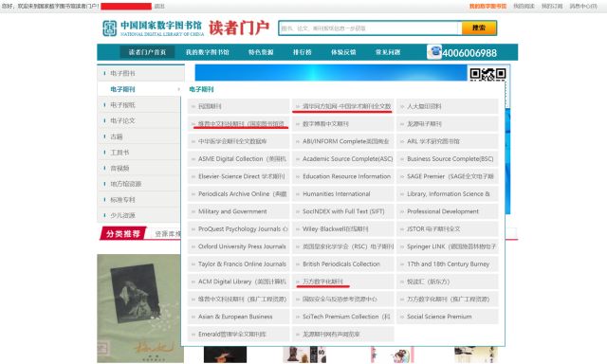Open 常见问题 in the navigation bar
Screen dimensions: 607x364
click(388, 52)
